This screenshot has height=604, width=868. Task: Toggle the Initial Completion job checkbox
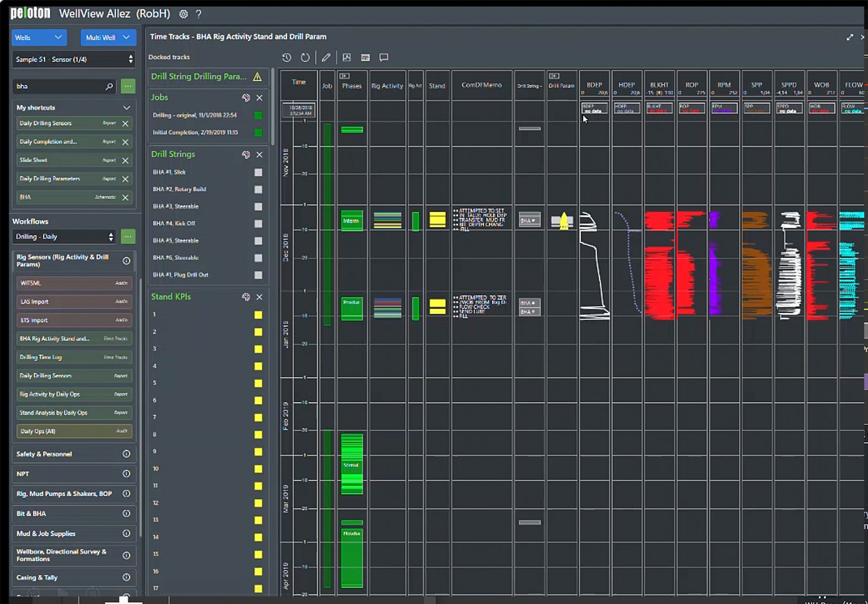click(x=259, y=132)
